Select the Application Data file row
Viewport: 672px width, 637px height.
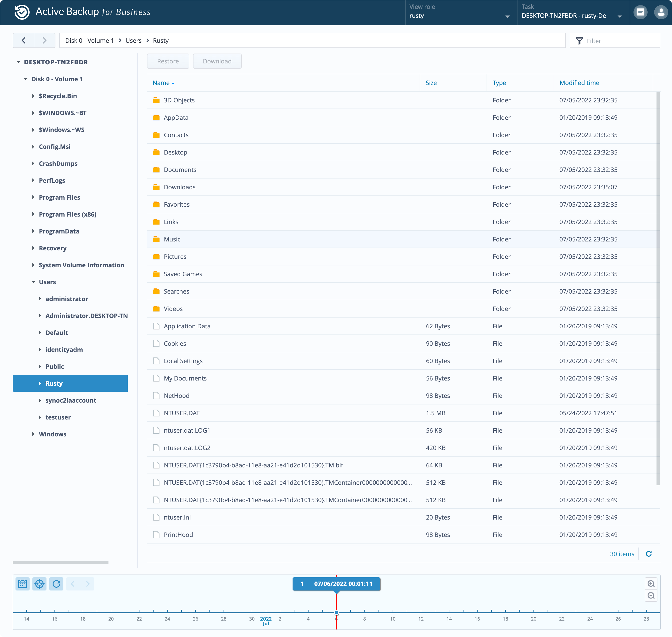402,326
